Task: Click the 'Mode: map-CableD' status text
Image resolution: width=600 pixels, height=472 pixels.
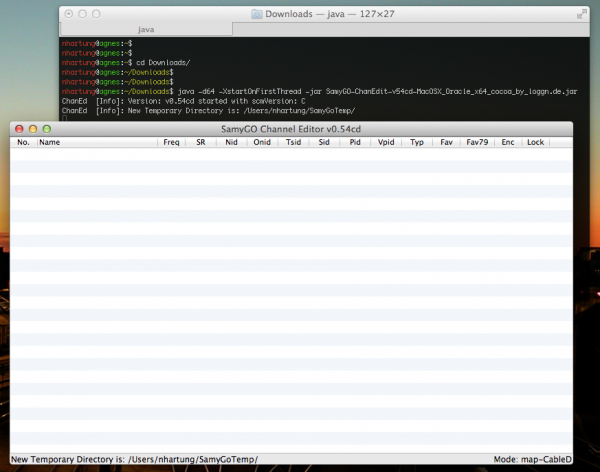Action: pos(532,459)
